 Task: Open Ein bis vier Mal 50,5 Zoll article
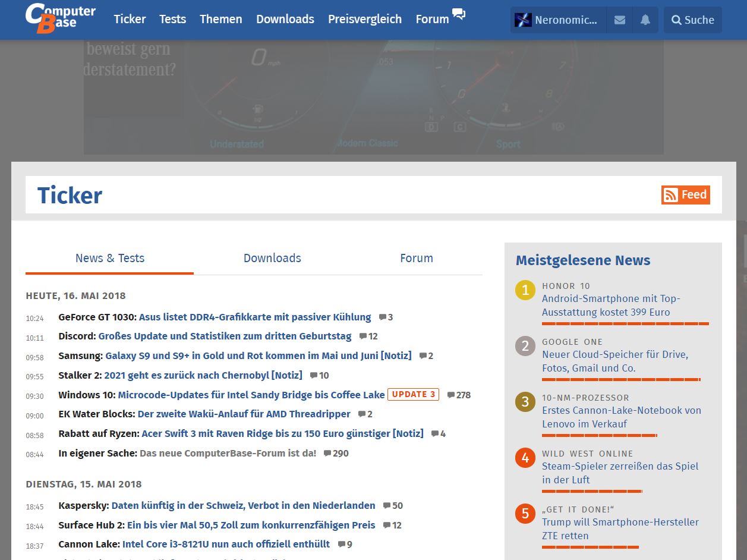pyautogui.click(x=251, y=526)
